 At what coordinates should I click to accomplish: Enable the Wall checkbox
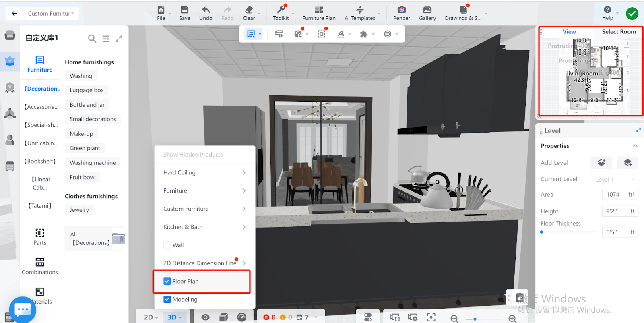(167, 245)
